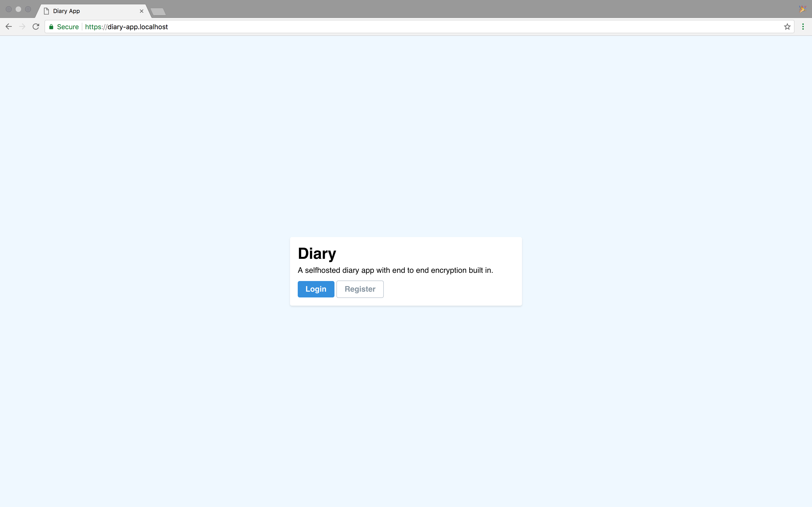
Task: Click the Login button
Action: (x=315, y=289)
